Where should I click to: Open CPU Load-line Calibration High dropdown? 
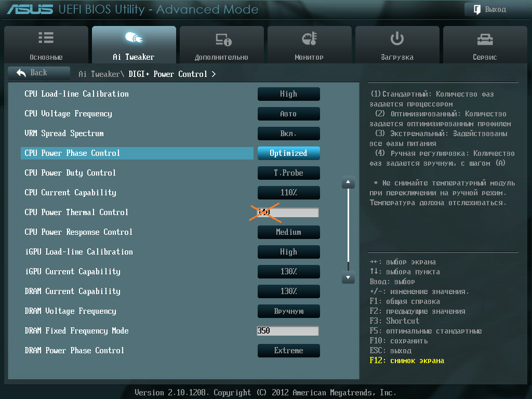[289, 94]
